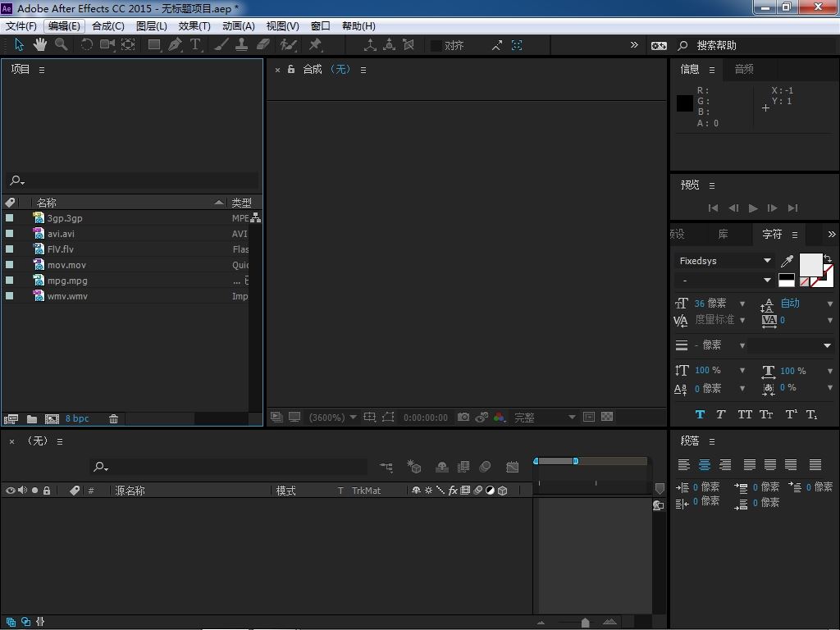Toggle transparency grid in viewer
The height and width of the screenshot is (630, 840).
607,417
